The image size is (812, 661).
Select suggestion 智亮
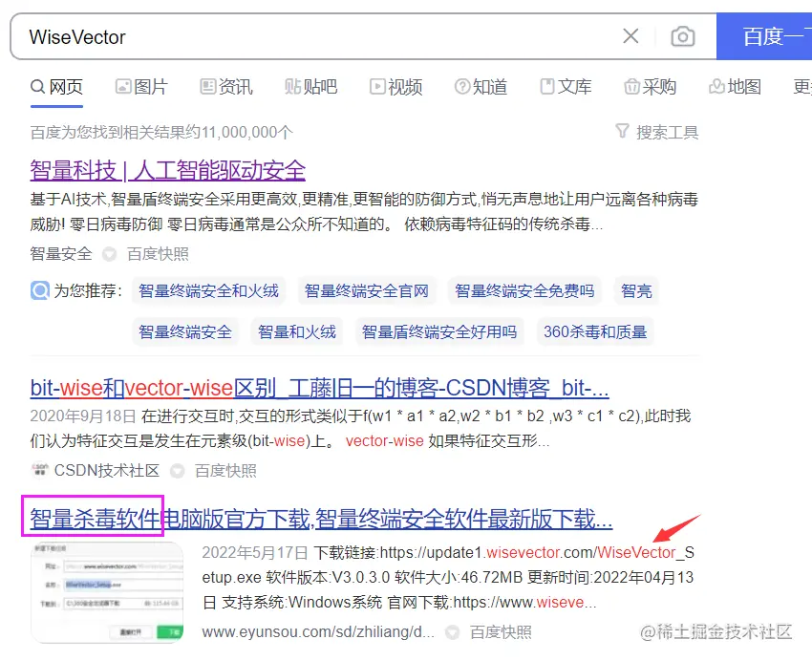click(x=636, y=290)
